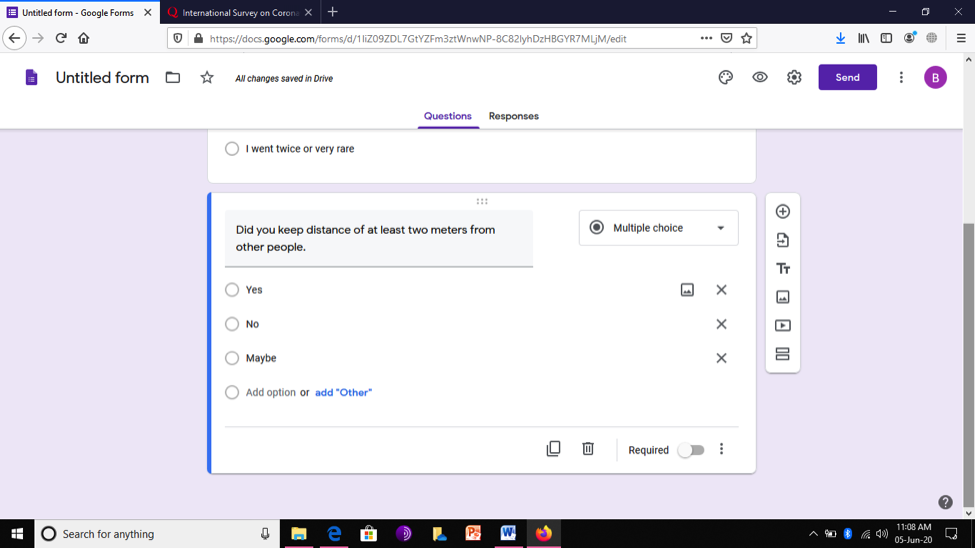Open Windows Start menu
Viewport: 975px width, 549px height.
point(17,534)
